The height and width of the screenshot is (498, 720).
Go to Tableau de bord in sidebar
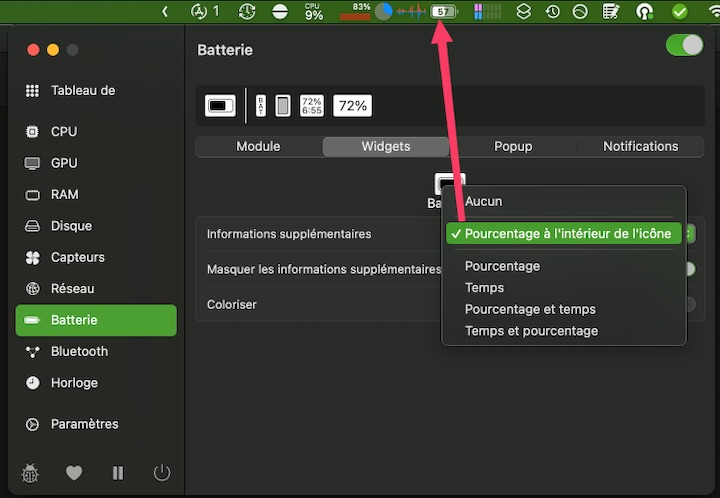(83, 91)
